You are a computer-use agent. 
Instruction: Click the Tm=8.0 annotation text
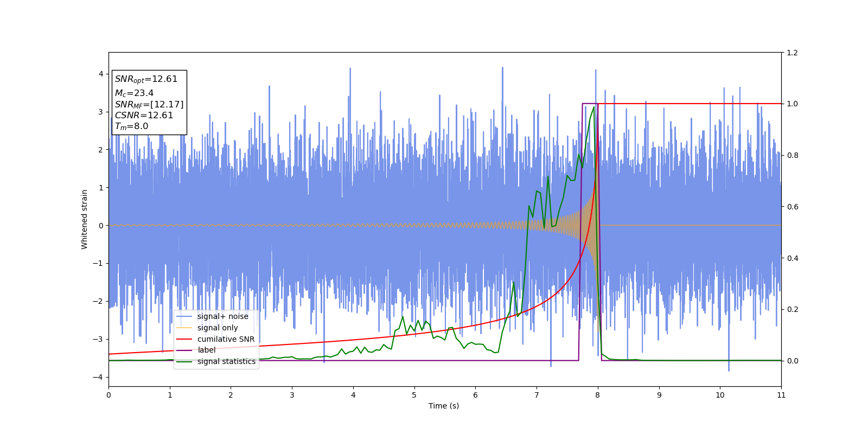(131, 126)
